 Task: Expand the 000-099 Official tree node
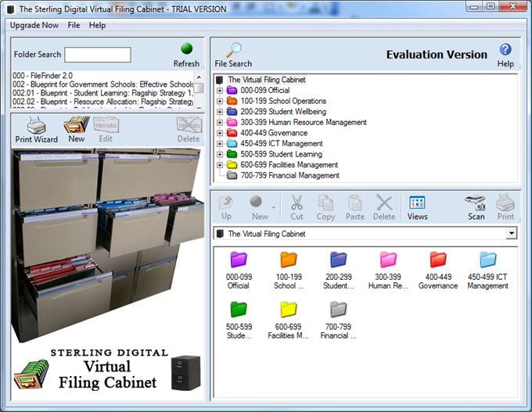(220, 91)
